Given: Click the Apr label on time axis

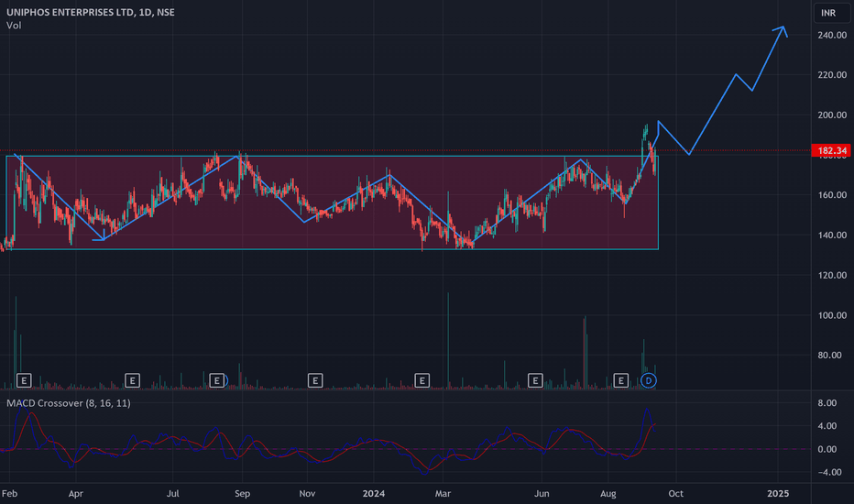Looking at the screenshot, I should click(76, 494).
